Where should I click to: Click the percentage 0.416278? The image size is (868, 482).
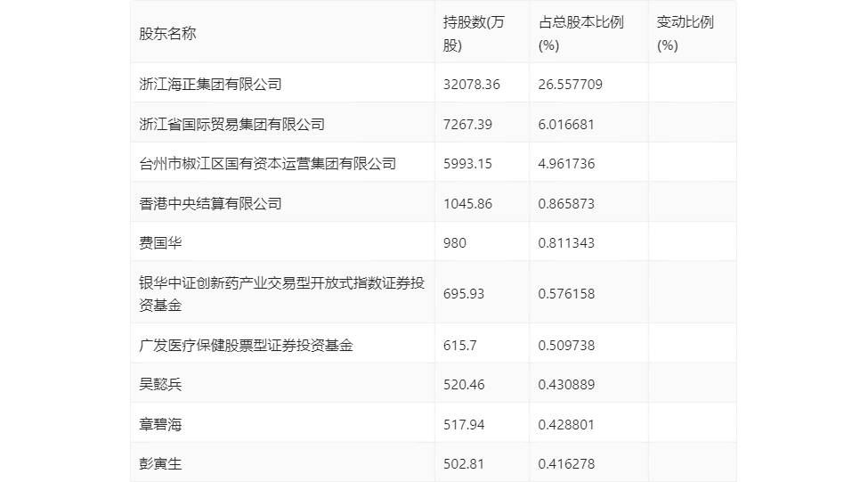pos(566,463)
